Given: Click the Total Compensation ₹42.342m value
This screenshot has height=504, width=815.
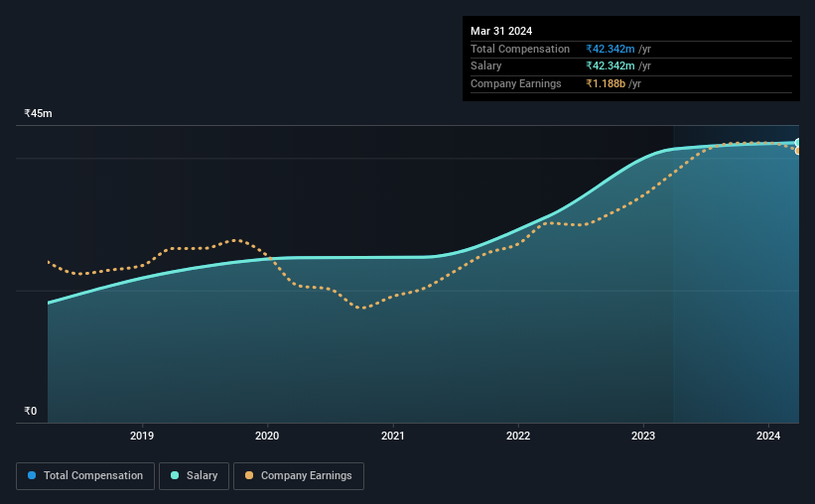Looking at the screenshot, I should click(611, 49).
